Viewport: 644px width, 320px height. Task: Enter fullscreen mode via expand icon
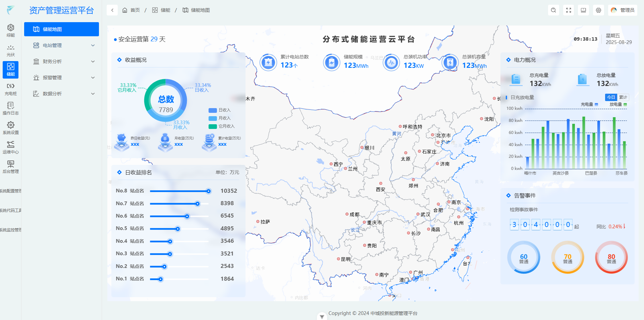pos(569,10)
